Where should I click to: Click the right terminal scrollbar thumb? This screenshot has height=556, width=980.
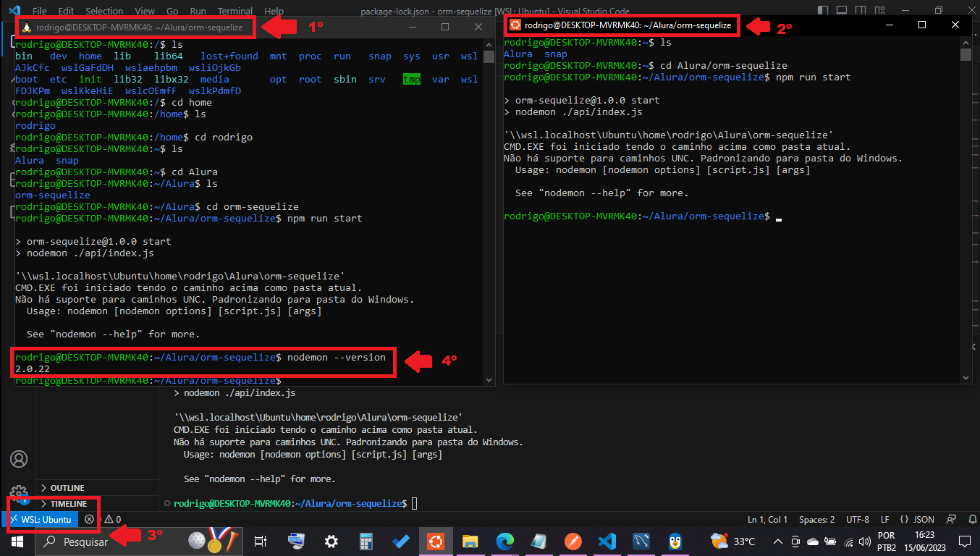(966, 55)
